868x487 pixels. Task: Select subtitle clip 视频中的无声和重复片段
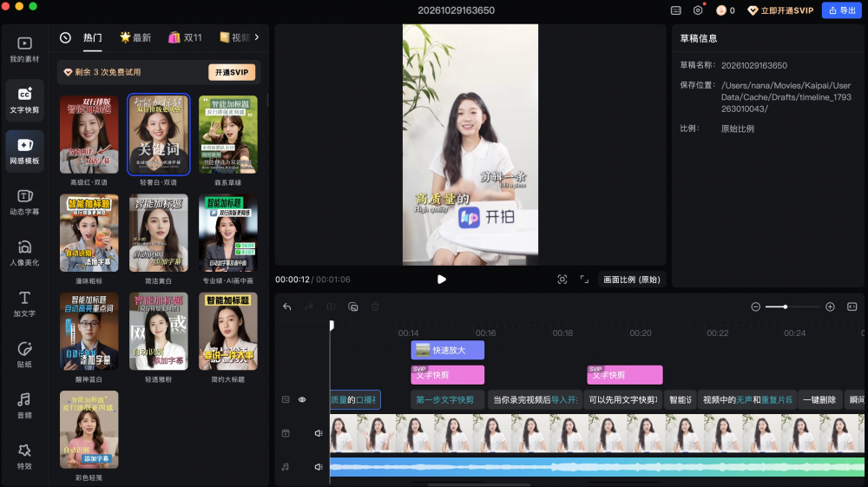tap(747, 399)
